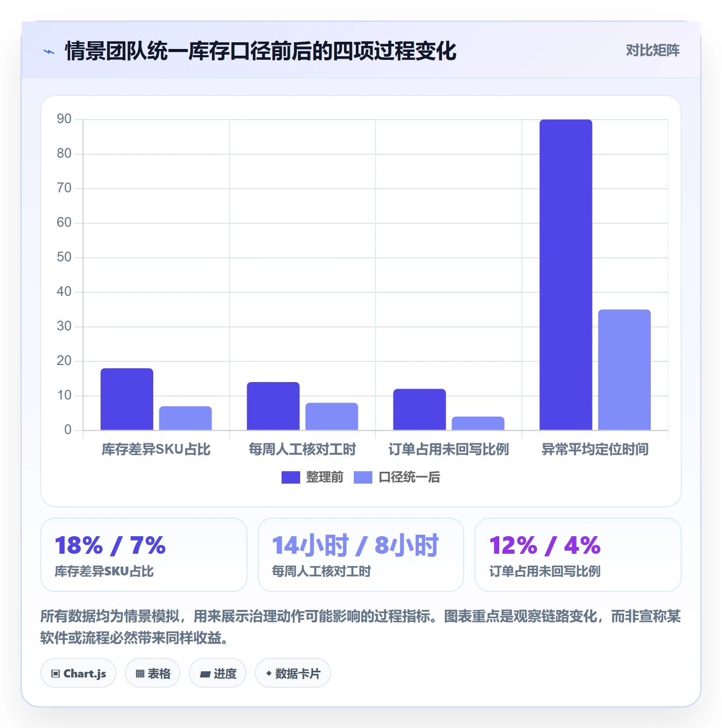Click the 口径统一后 legend color swatch
This screenshot has height=728, width=722.
point(363,477)
